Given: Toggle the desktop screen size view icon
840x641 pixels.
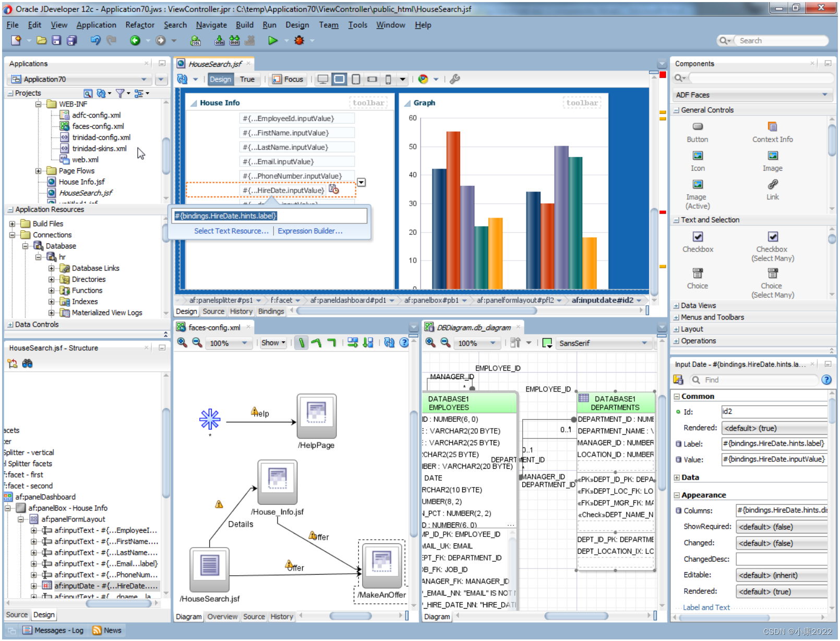Looking at the screenshot, I should tap(323, 79).
